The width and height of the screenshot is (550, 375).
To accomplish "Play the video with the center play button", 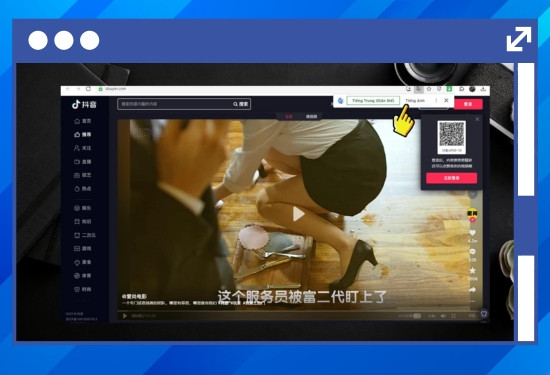I will 298,214.
